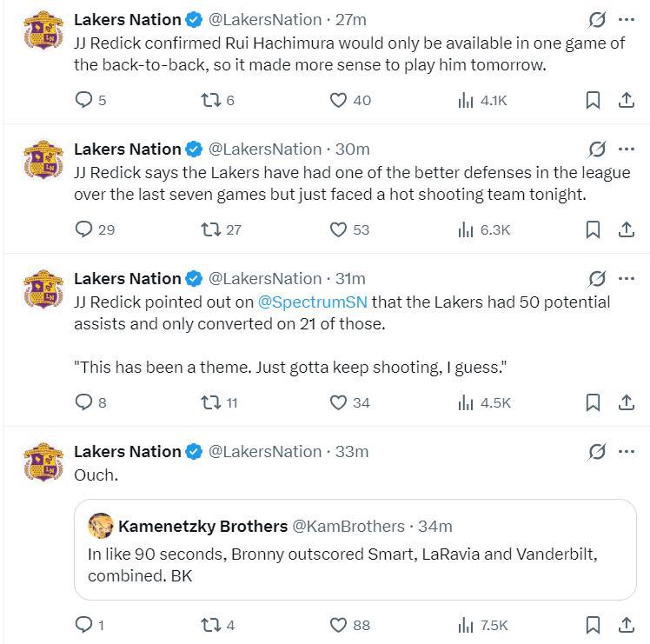The height and width of the screenshot is (644, 650).
Task: Click the Kamenetzky Brothers profile avatar
Action: tap(100, 526)
